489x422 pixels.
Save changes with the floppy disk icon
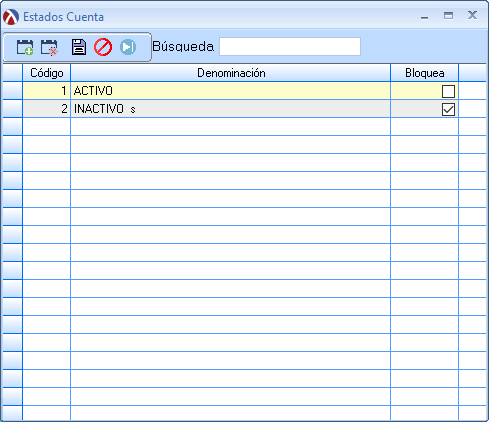[79, 47]
